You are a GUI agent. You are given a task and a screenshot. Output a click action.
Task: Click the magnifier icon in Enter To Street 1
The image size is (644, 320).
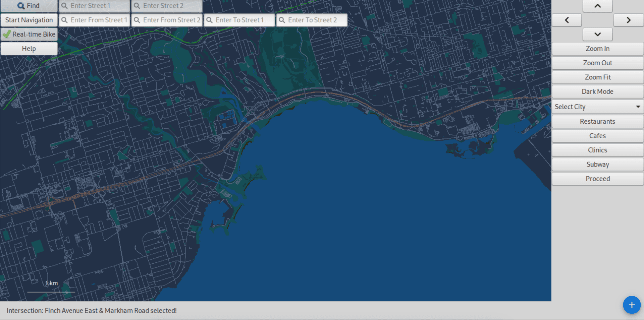point(210,20)
